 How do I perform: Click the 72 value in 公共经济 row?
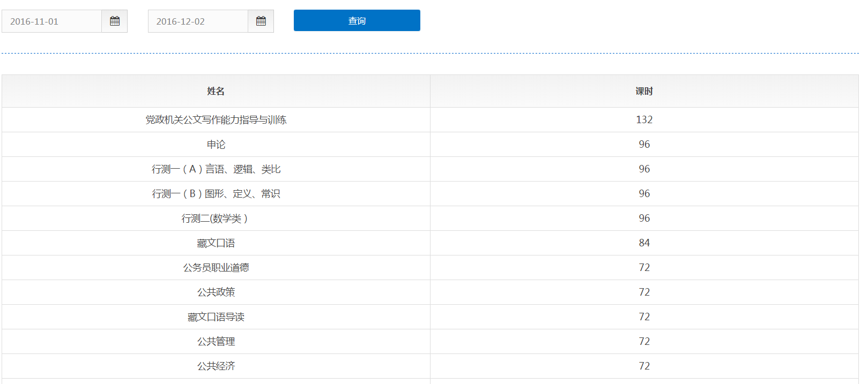[x=644, y=366]
